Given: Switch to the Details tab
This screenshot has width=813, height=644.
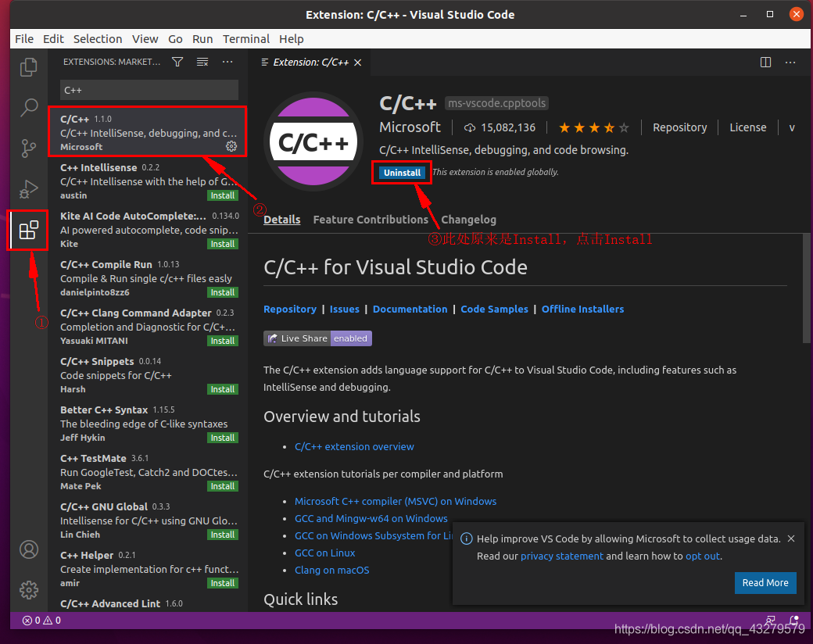Looking at the screenshot, I should tap(281, 220).
